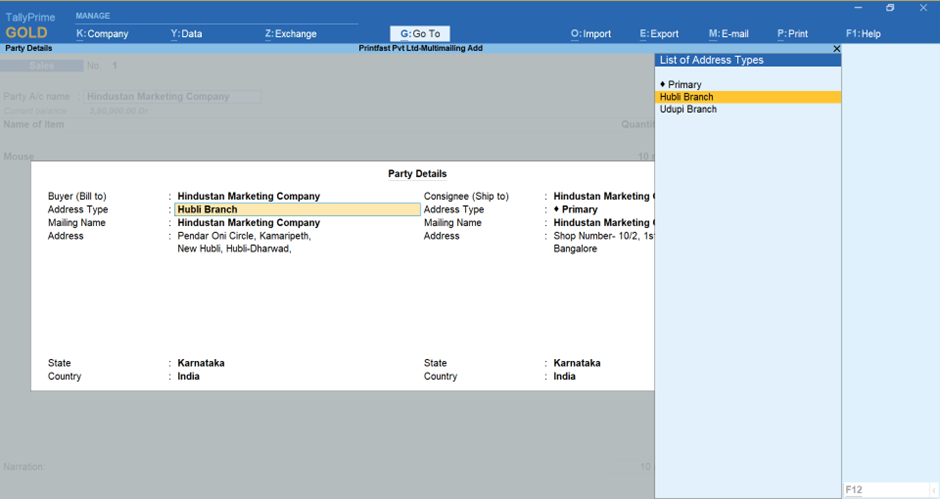Select Udupi Branch in address type list
Viewport: 940px width, 499px height.
click(x=748, y=109)
